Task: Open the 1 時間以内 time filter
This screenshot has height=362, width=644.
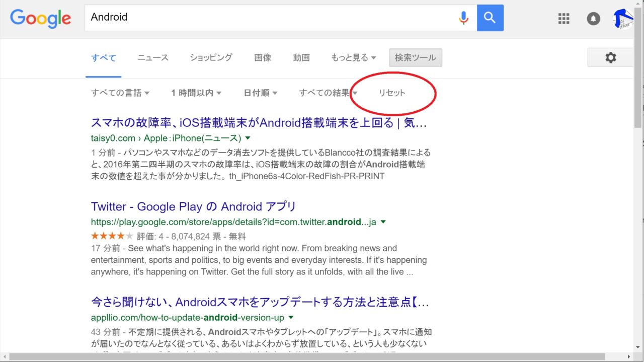Action: click(x=196, y=93)
